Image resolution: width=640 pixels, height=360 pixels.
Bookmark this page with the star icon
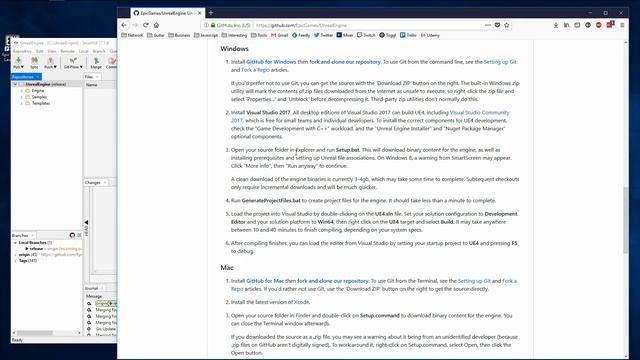(x=507, y=25)
